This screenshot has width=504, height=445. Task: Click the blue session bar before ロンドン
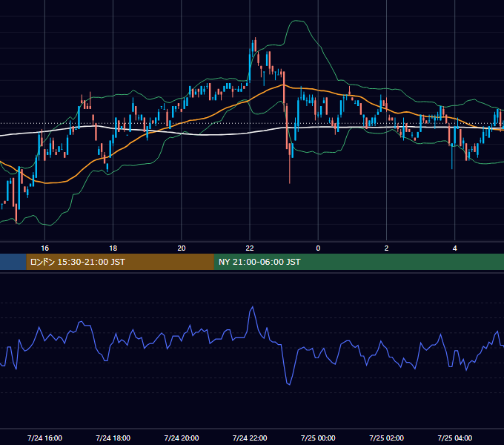click(13, 262)
